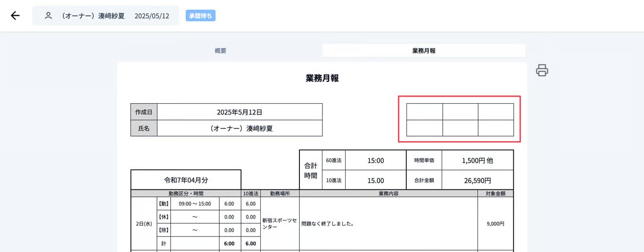The height and width of the screenshot is (252, 644).
Task: Click the 時間単価 label
Action: pos(424,160)
